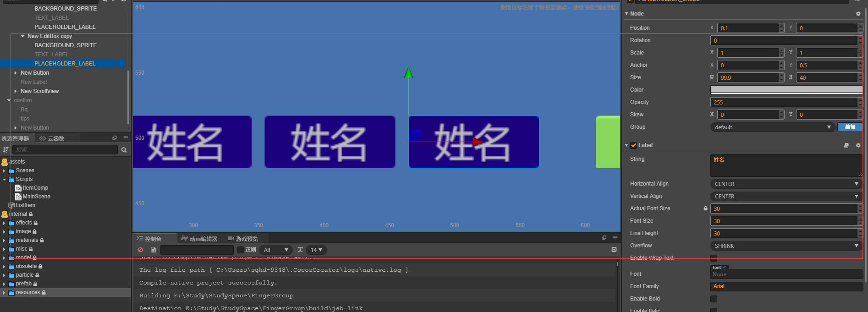Switch to the 游戏预览 tab
Screen dimensions: 868x312
coord(243,239)
